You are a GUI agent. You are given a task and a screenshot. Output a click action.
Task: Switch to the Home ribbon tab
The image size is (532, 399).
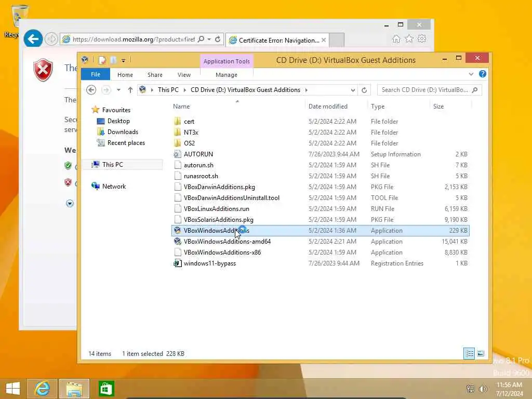[125, 75]
